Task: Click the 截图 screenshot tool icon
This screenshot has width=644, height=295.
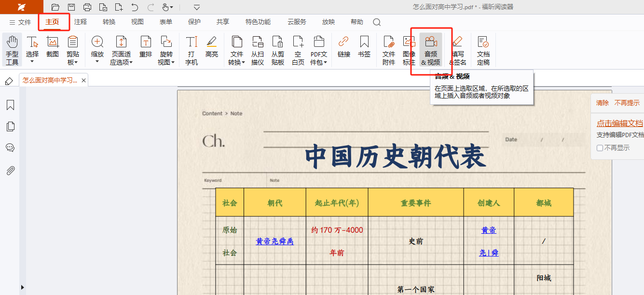Action: point(53,47)
